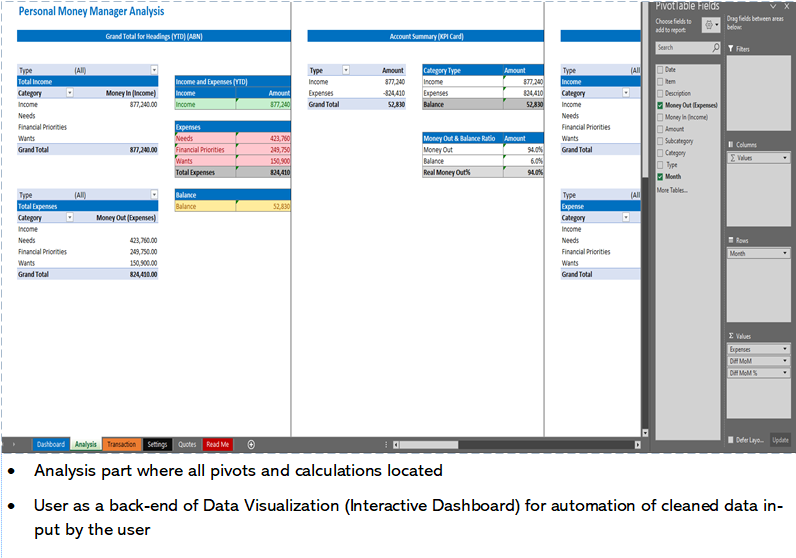Close the PivotTable Fields pane
This screenshot has width=796, height=558.
[x=787, y=6]
